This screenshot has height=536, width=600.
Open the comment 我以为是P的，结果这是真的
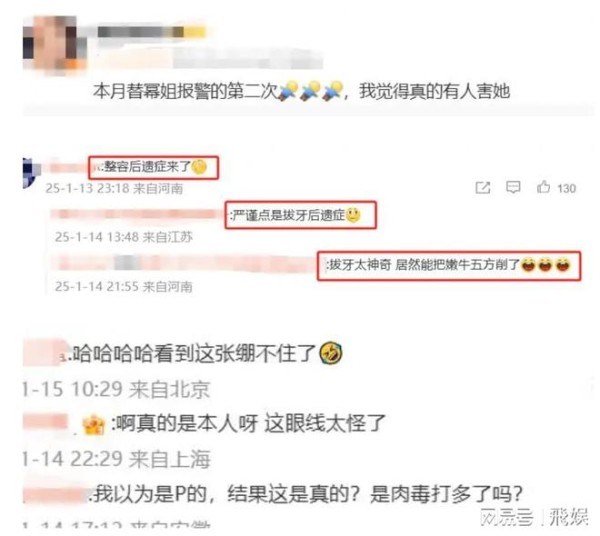[308, 494]
